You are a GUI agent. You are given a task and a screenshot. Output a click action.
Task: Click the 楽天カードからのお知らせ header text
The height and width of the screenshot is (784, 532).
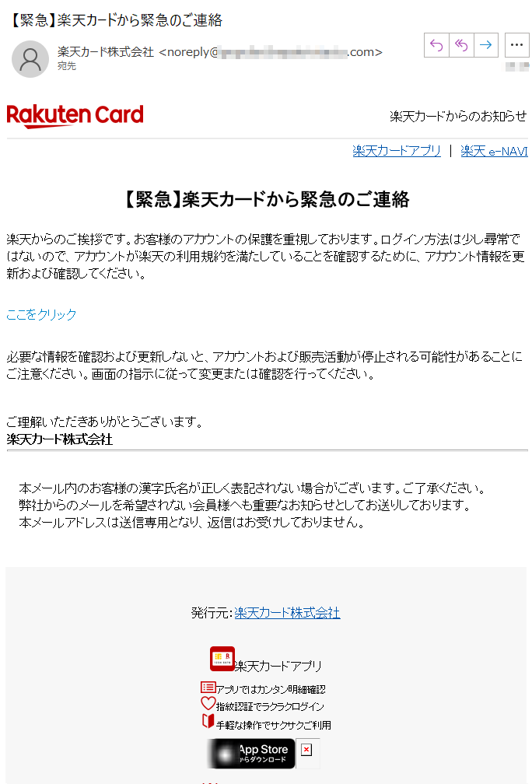458,116
